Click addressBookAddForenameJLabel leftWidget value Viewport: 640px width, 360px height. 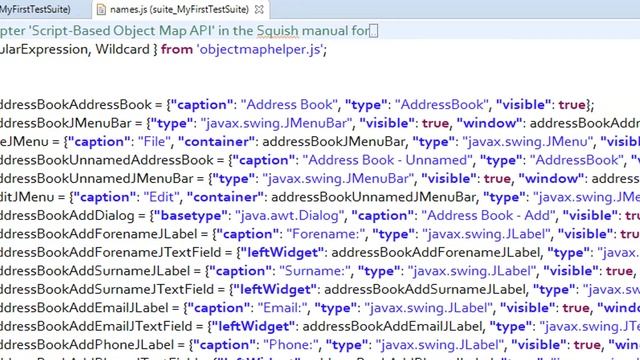click(436, 252)
